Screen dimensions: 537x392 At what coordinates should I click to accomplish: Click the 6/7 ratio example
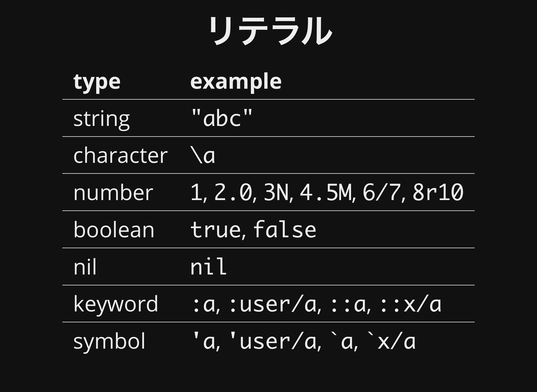381,193
